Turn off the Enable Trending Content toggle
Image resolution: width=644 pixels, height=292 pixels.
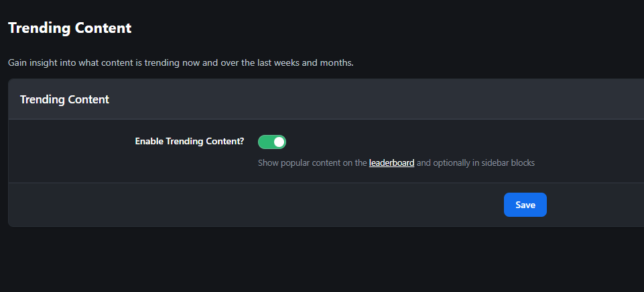[272, 142]
